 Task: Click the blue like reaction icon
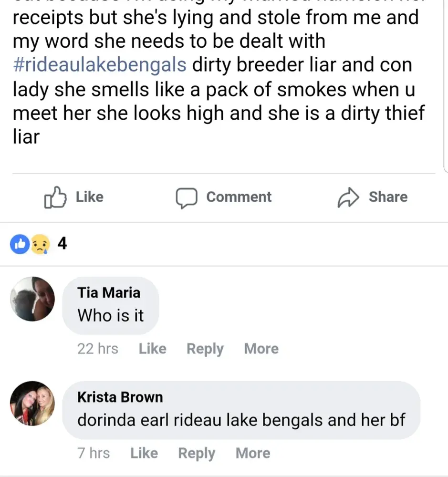point(20,245)
